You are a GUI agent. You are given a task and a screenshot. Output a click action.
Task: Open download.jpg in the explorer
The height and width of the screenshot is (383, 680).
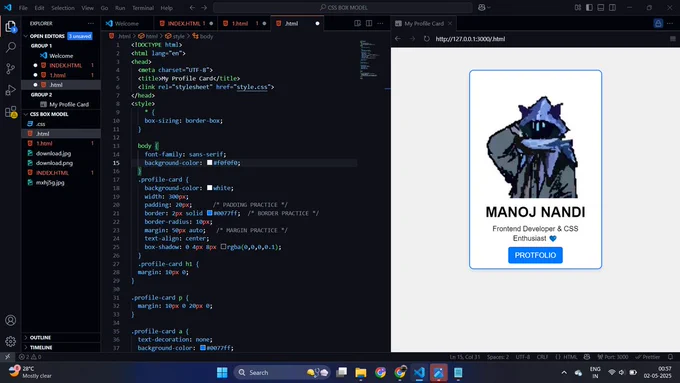[53, 153]
